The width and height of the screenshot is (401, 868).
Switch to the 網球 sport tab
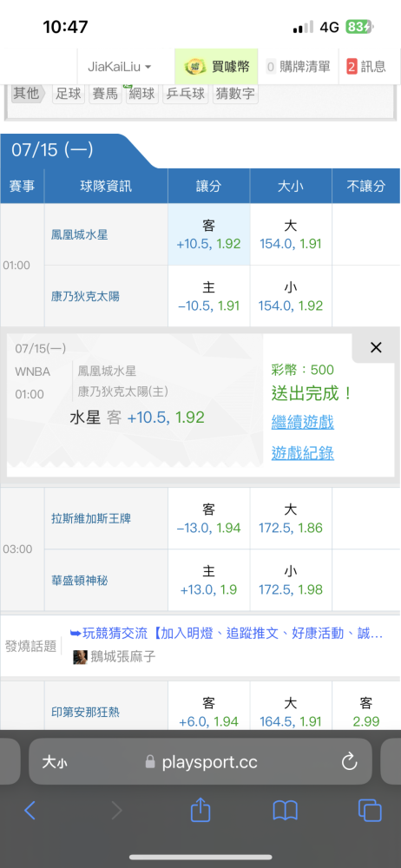click(x=141, y=94)
